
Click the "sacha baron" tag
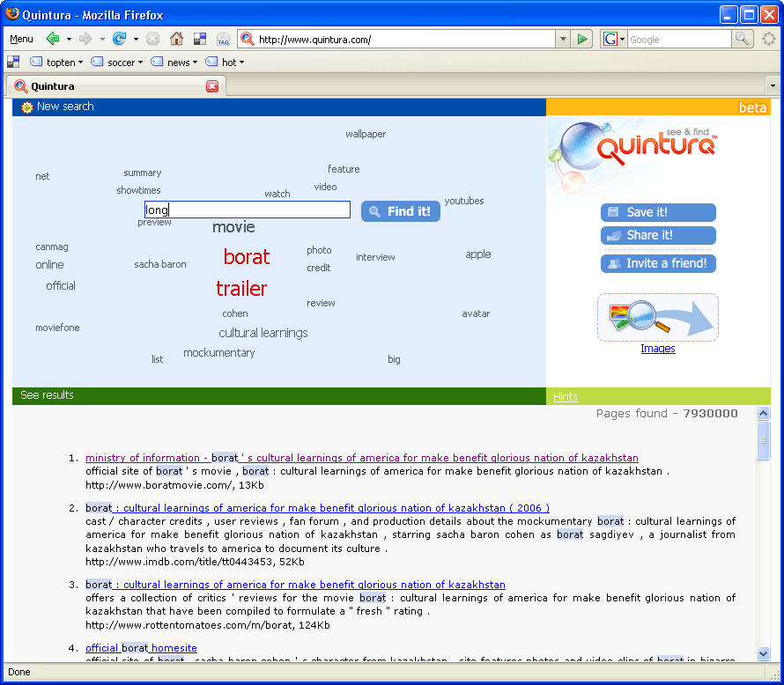coord(160,264)
